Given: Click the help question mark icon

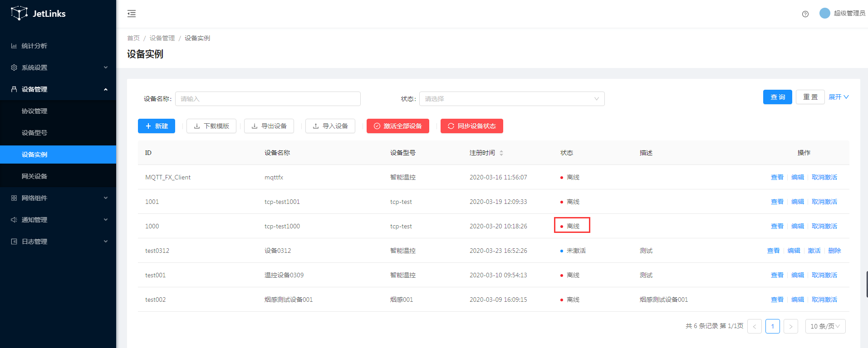Looking at the screenshot, I should pos(805,14).
